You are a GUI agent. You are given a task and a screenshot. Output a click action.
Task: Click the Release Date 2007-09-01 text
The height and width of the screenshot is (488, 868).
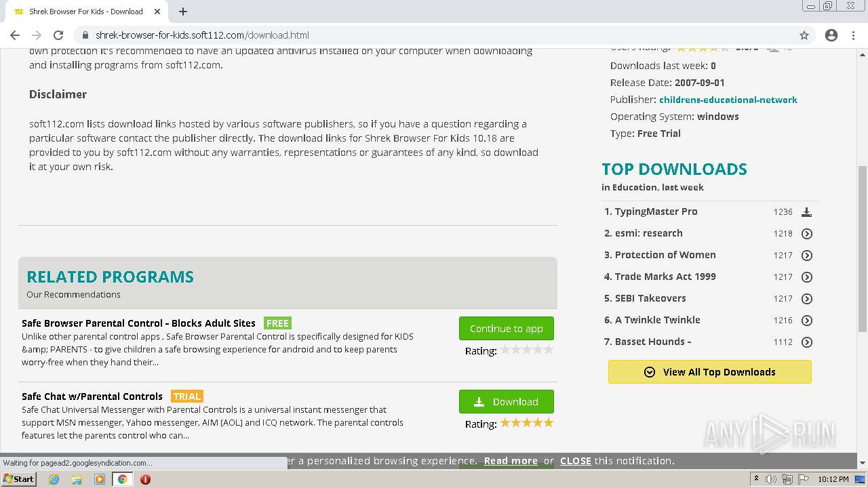click(667, 83)
